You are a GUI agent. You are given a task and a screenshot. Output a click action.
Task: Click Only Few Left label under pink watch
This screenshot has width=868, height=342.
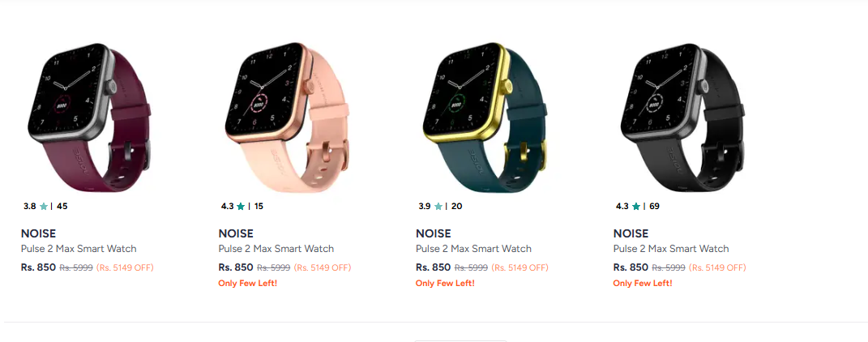pos(247,284)
